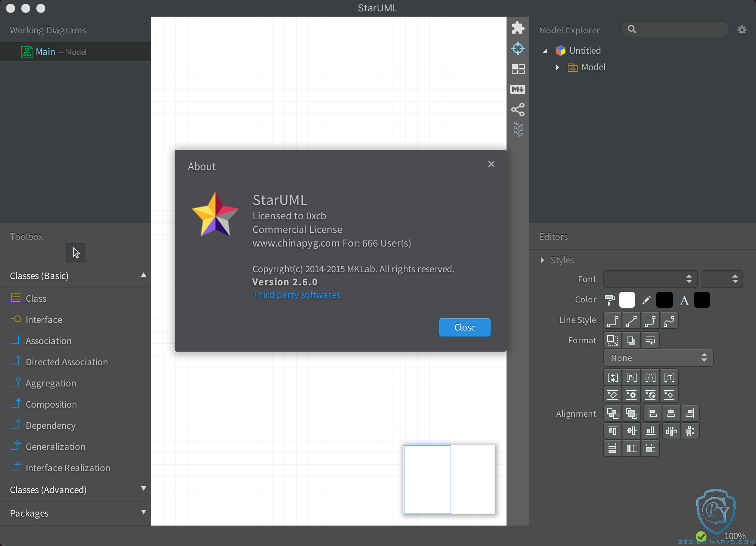
Task: Dismiss About dialog with X
Action: [491, 164]
